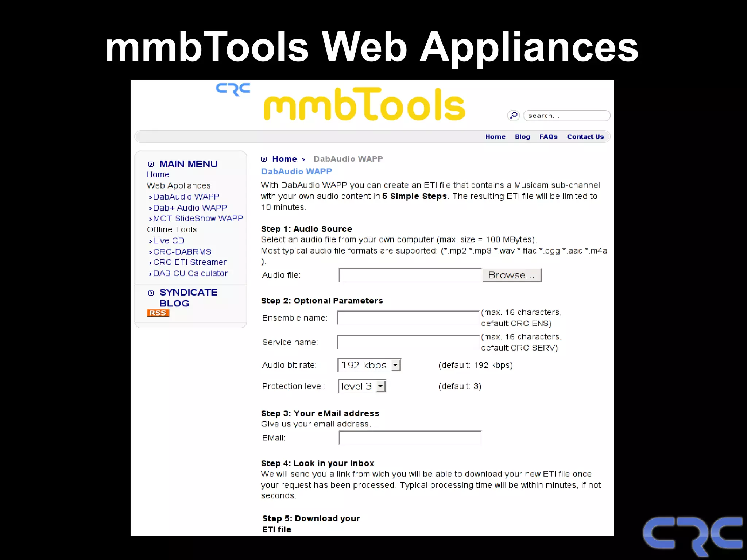Open Contact Us in top navigation
747x560 pixels.
pos(585,137)
